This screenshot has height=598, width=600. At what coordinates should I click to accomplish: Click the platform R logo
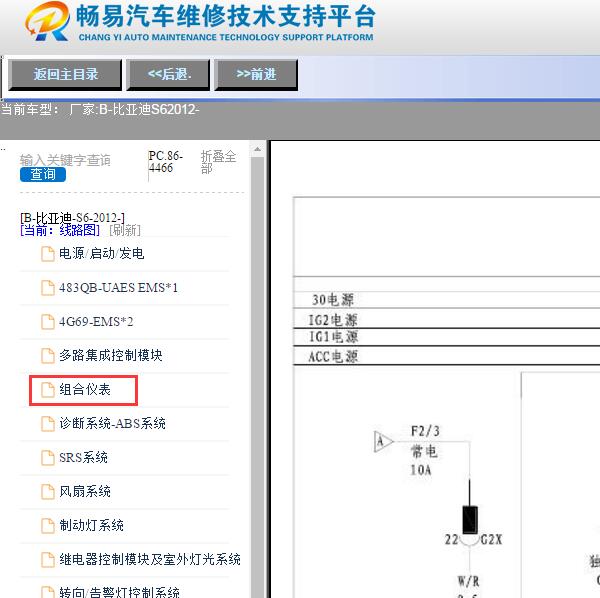[48, 21]
